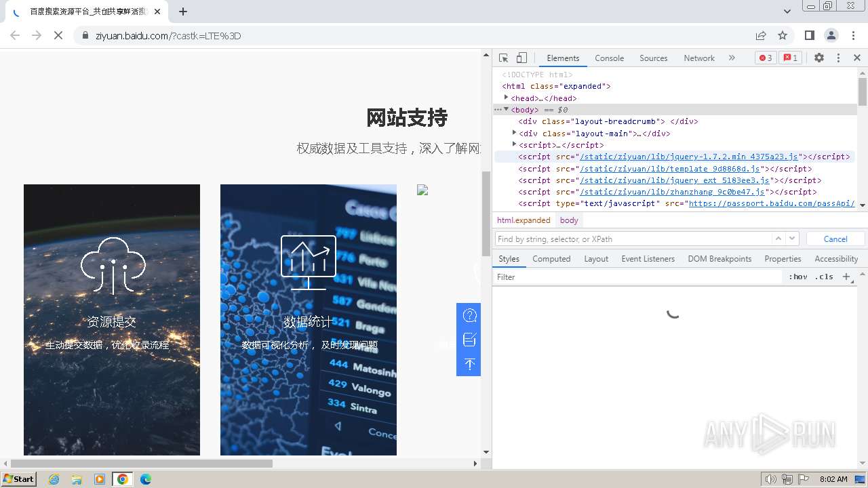This screenshot has width=868, height=488.
Task: Cancel the DevTools element search
Action: coord(835,239)
